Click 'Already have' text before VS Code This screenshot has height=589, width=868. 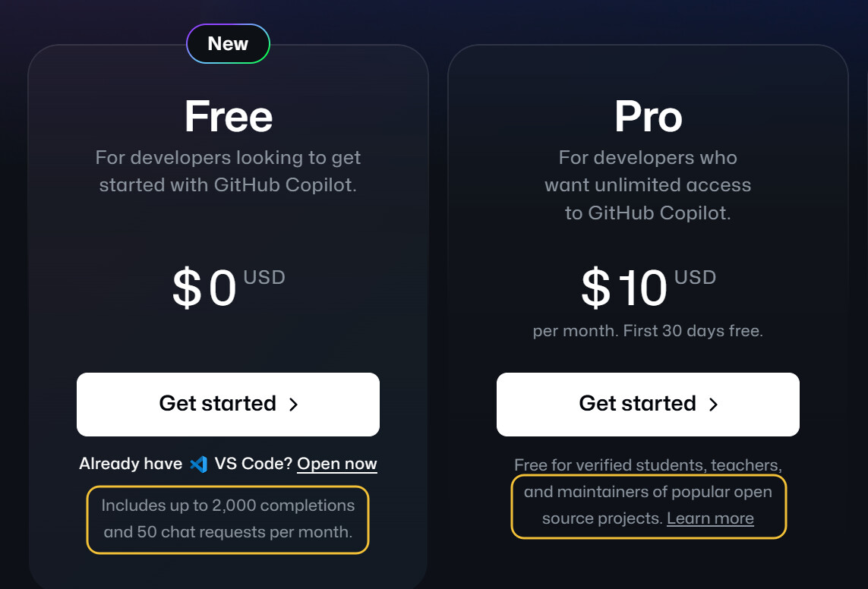pyautogui.click(x=131, y=464)
